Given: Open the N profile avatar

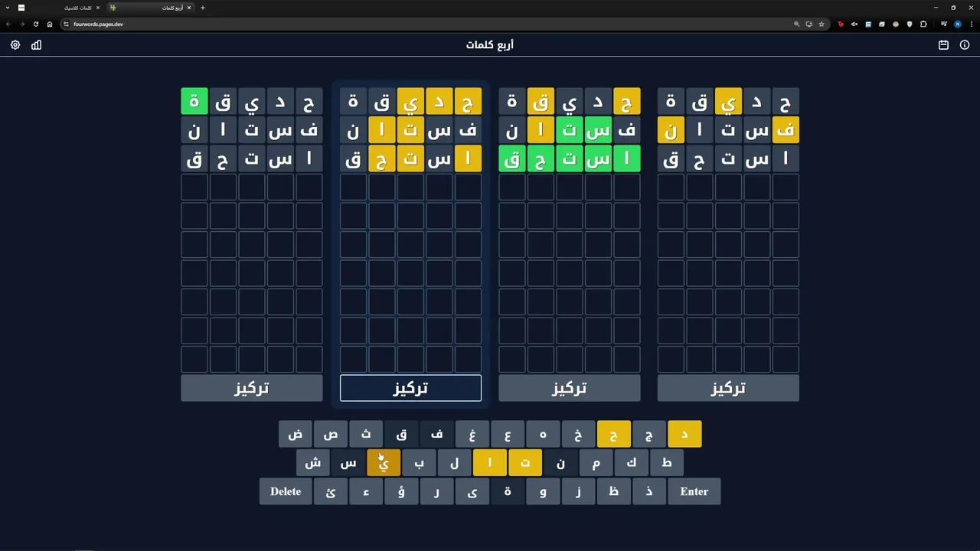Looking at the screenshot, I should pos(957,24).
